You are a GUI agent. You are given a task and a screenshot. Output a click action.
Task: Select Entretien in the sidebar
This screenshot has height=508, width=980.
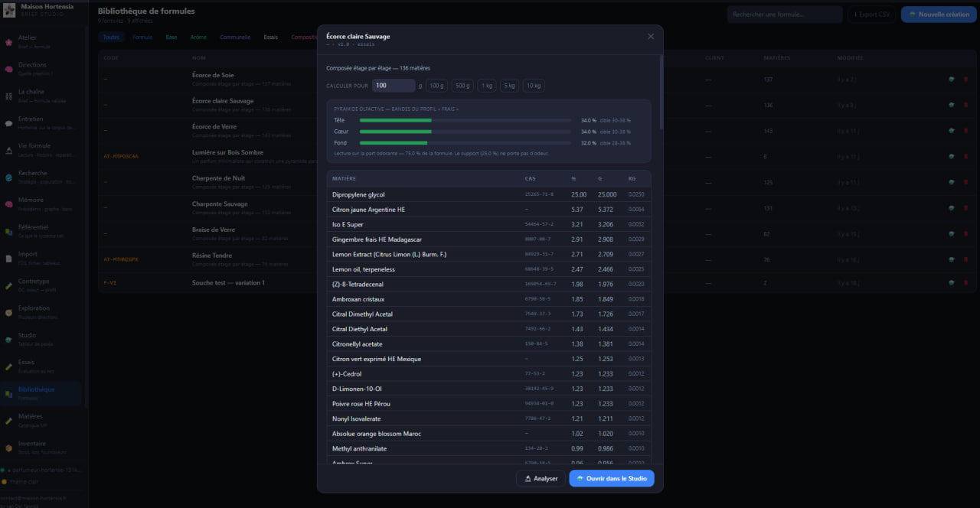coord(42,122)
